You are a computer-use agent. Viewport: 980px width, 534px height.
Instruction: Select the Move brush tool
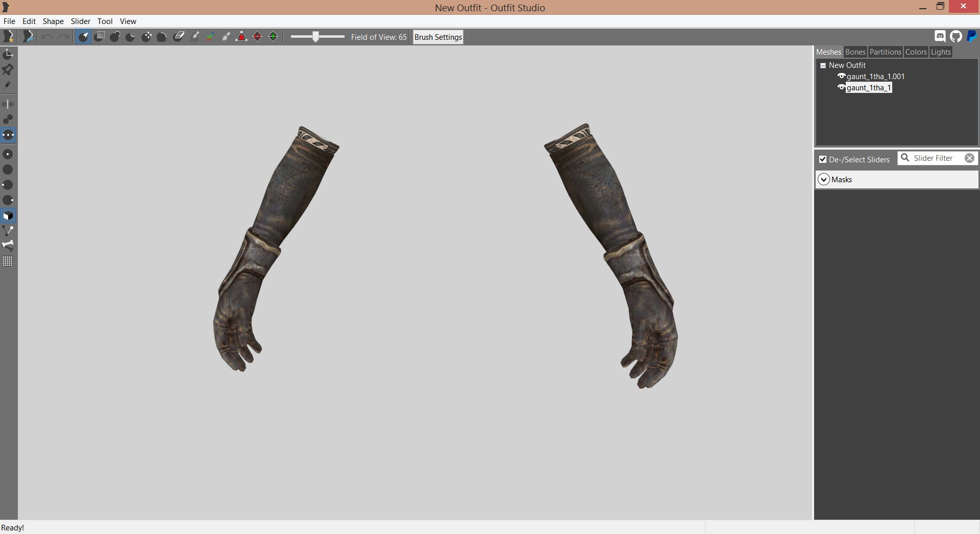coord(146,37)
